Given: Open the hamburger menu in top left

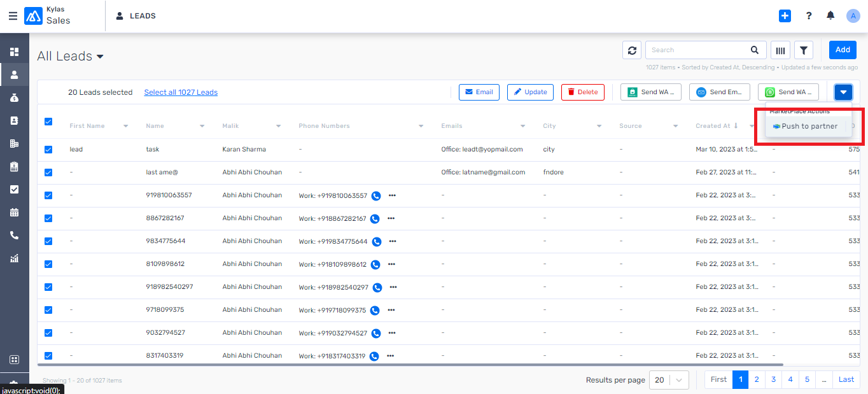Looking at the screenshot, I should pos(13,16).
